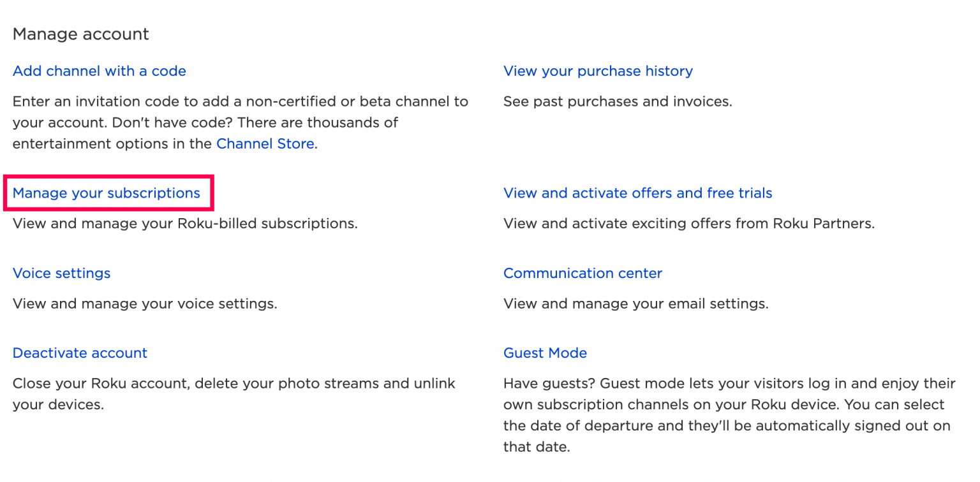Viewport: 980px width, 482px height.
Task: Click the Roku-billed subscriptions description text
Action: 185,223
